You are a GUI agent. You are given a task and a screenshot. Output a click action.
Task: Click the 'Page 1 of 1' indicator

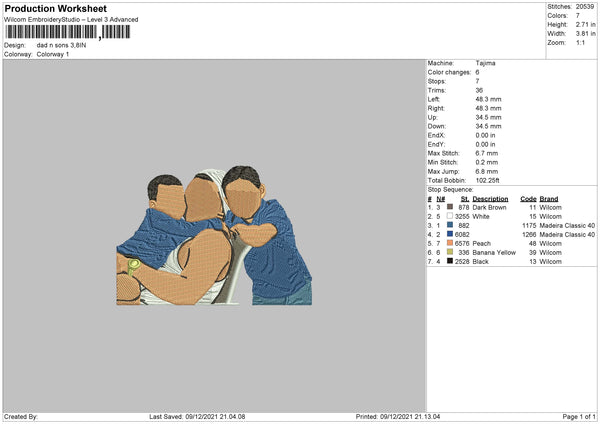coord(579,417)
